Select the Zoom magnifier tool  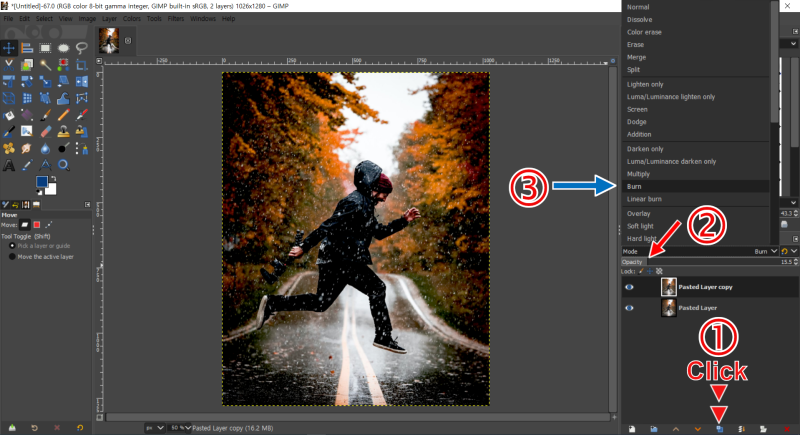click(63, 165)
